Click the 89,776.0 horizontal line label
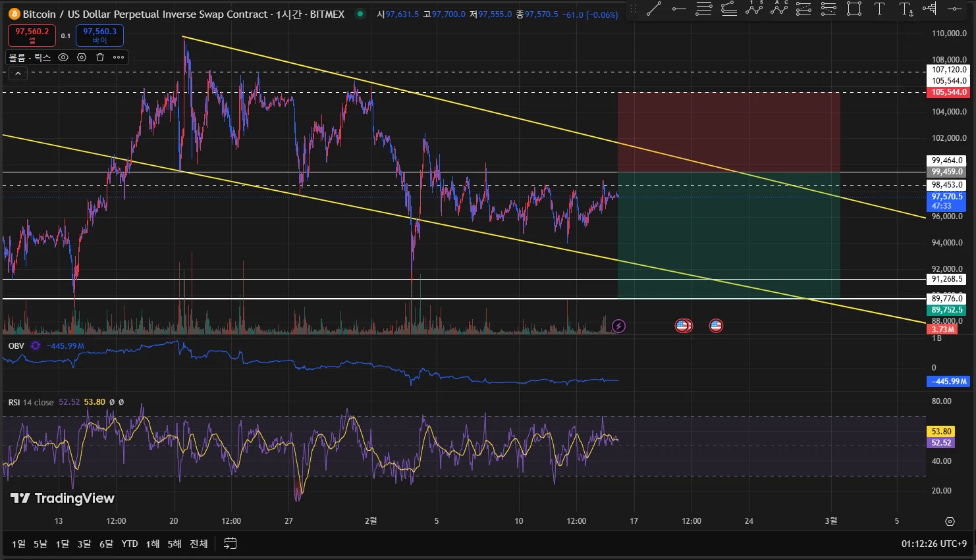The height and width of the screenshot is (560, 976). (947, 299)
